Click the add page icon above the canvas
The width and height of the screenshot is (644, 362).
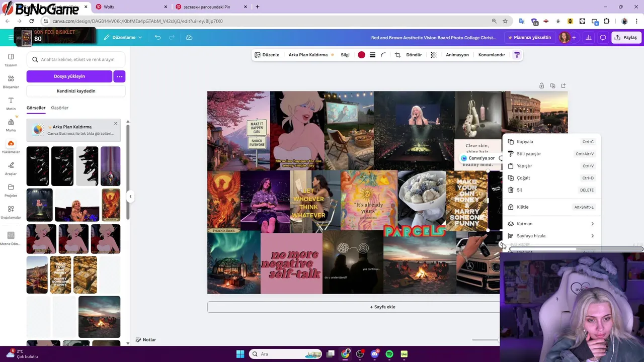[563, 85]
